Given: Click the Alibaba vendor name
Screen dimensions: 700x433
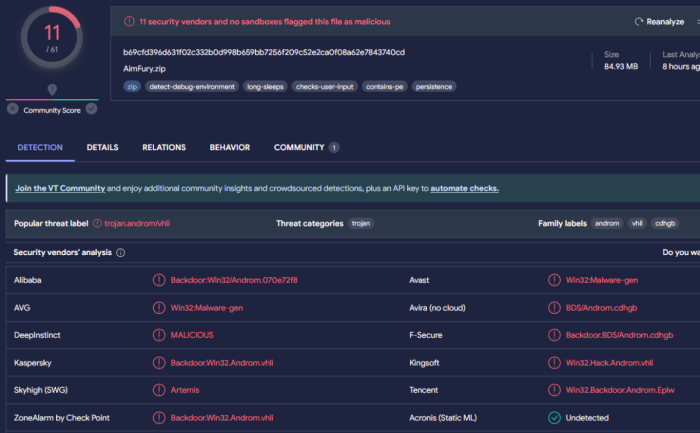Looking at the screenshot, I should point(28,280).
